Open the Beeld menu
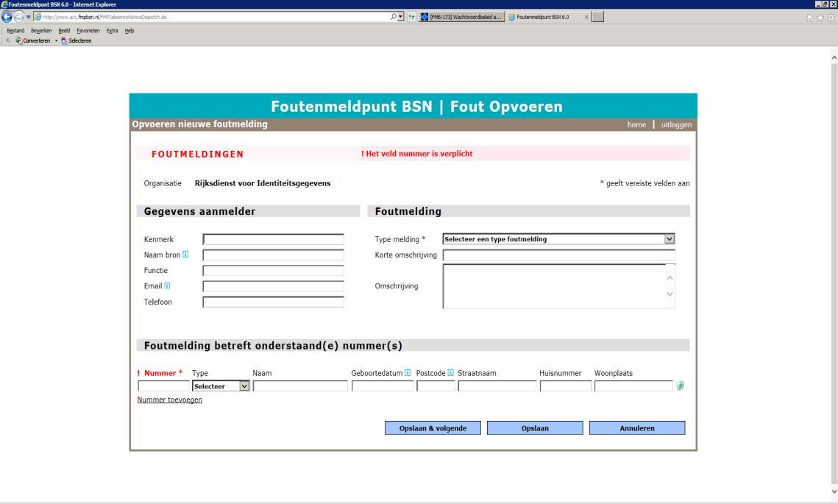The image size is (838, 504). (64, 31)
